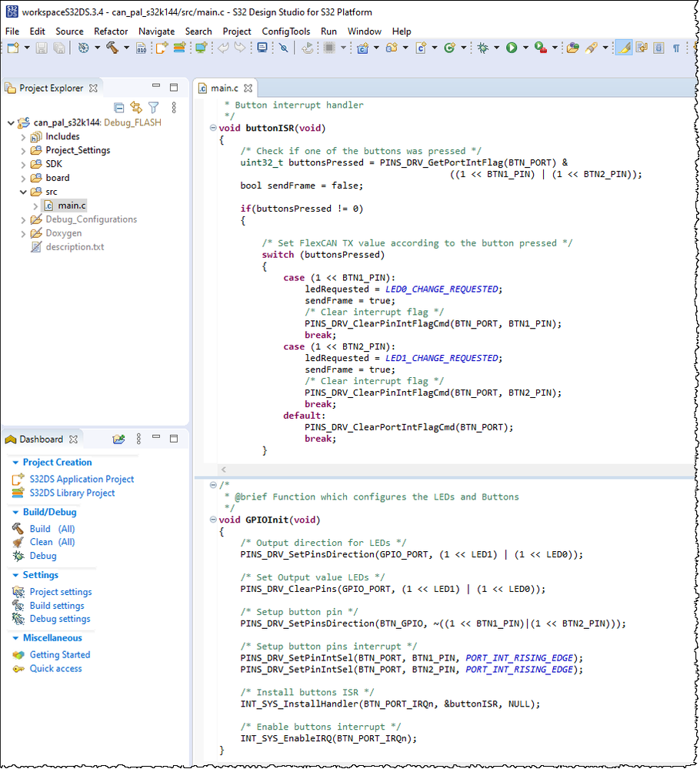Click horizontal scrollbar left arrow in upper editor
The height and width of the screenshot is (769, 700).
[224, 470]
